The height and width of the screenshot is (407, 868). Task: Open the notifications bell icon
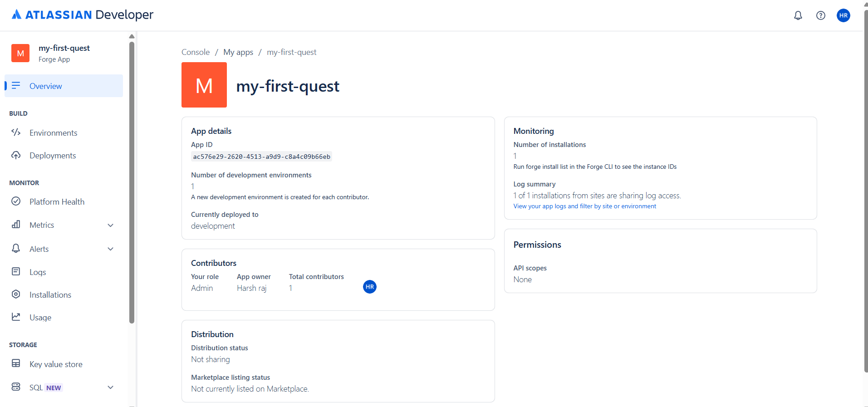[798, 15]
